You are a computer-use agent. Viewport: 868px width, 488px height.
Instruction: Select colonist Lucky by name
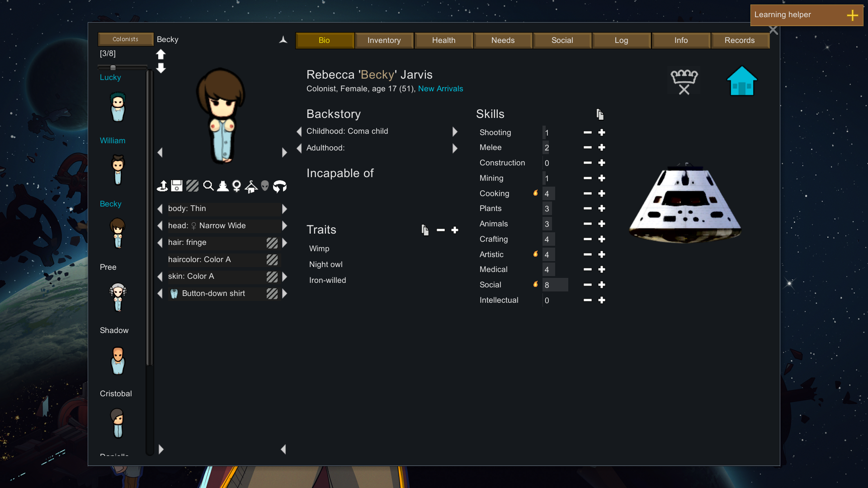pos(110,77)
